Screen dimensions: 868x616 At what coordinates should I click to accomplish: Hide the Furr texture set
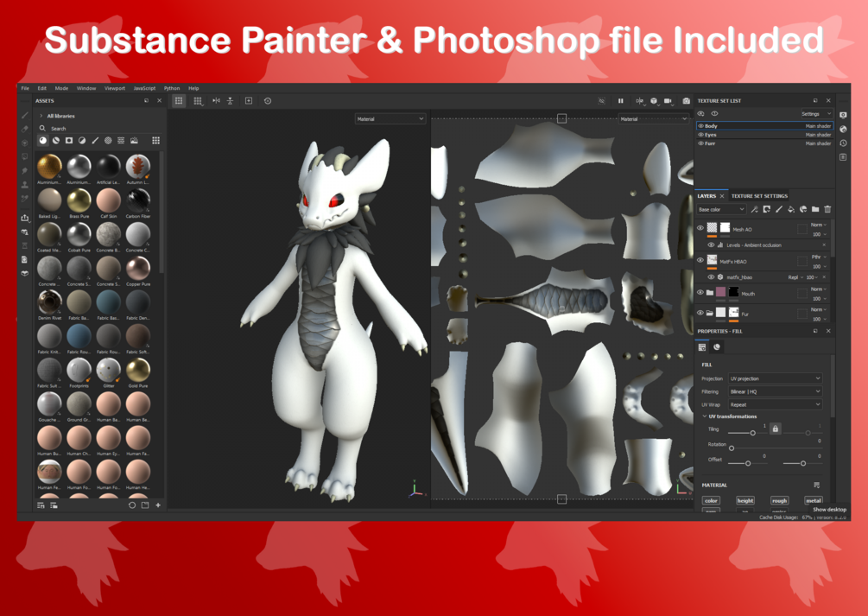coord(700,143)
